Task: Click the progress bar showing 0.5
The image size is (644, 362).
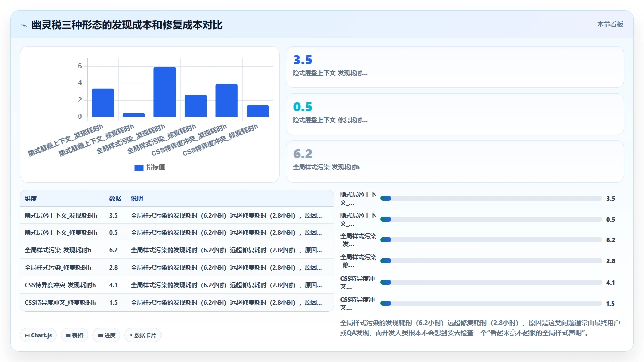Action: (x=491, y=219)
